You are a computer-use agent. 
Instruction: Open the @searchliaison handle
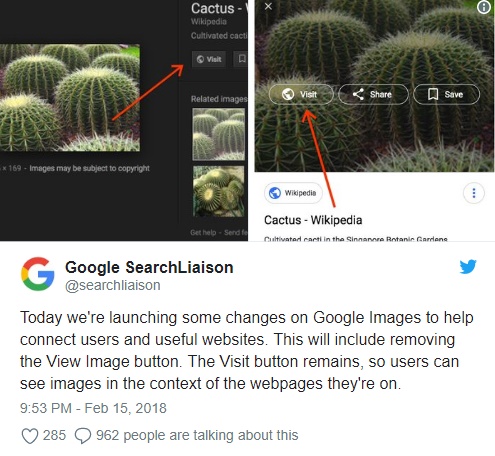113,285
